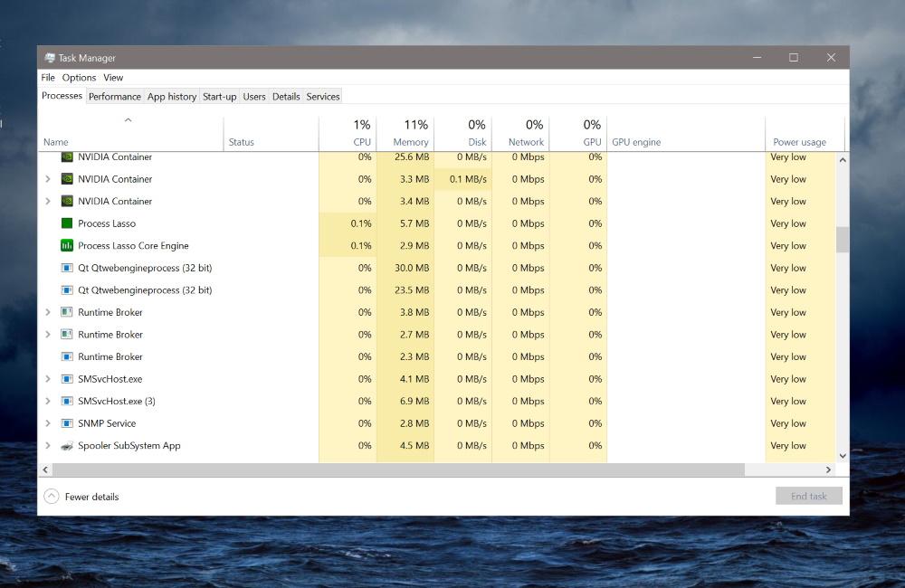The width and height of the screenshot is (905, 588).
Task: Click the 4.5 MB memory value cell
Action: (405, 445)
